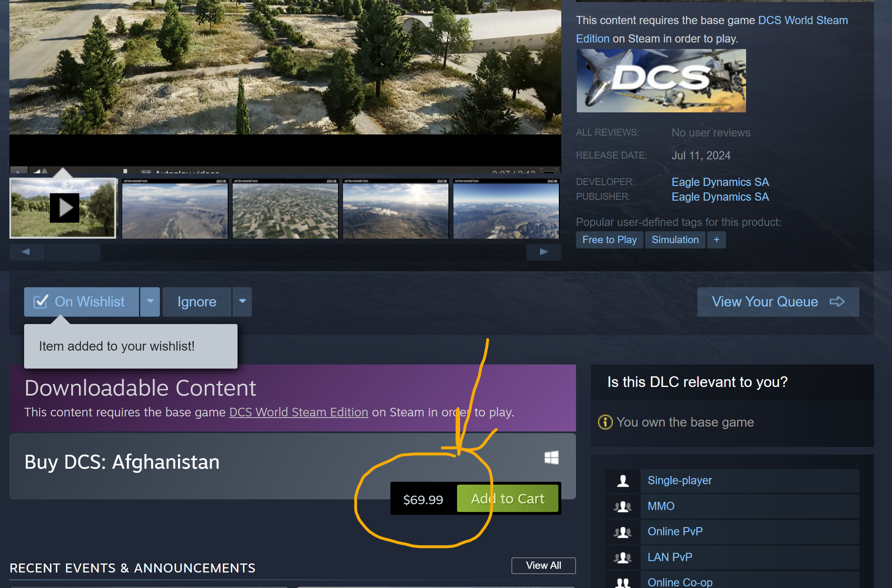Add another tag with the plus button
The width and height of the screenshot is (892, 588).
(x=717, y=240)
